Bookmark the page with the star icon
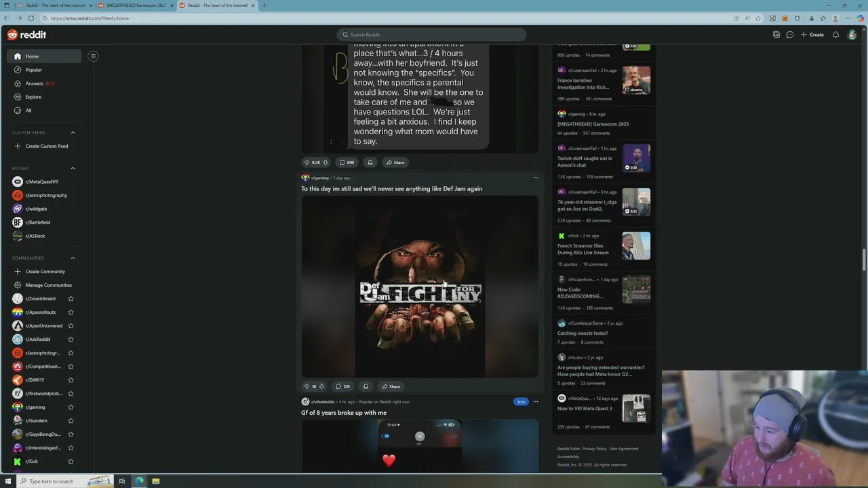This screenshot has height=488, width=868. [758, 18]
